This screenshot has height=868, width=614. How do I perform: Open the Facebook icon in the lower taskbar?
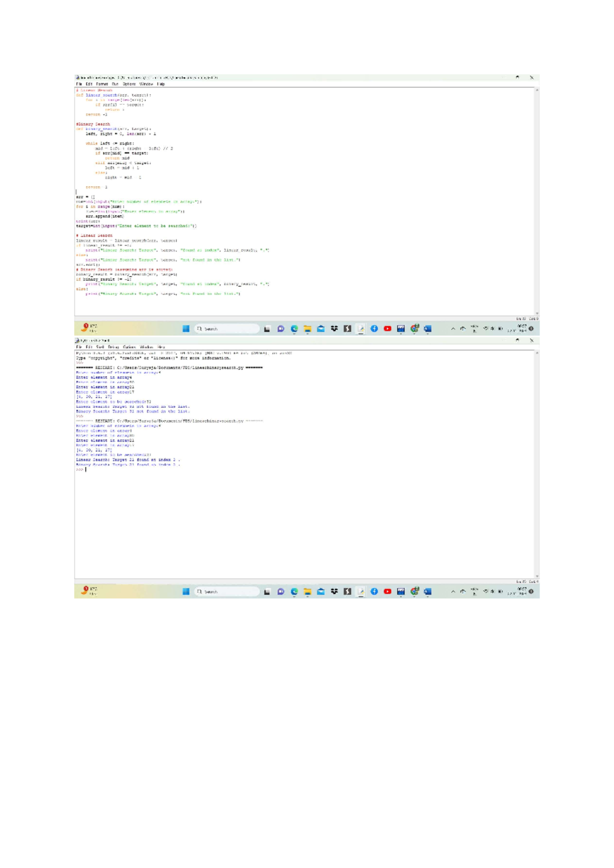click(374, 591)
